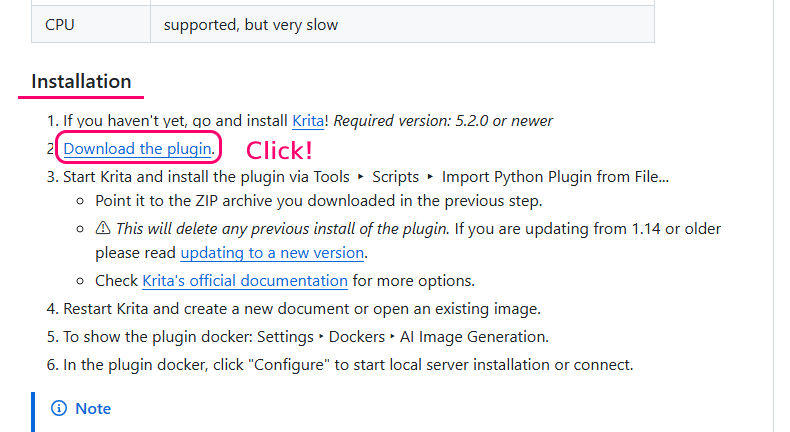Click the blue vertical bar of Note callout
This screenshot has width=790, height=432.
33,412
